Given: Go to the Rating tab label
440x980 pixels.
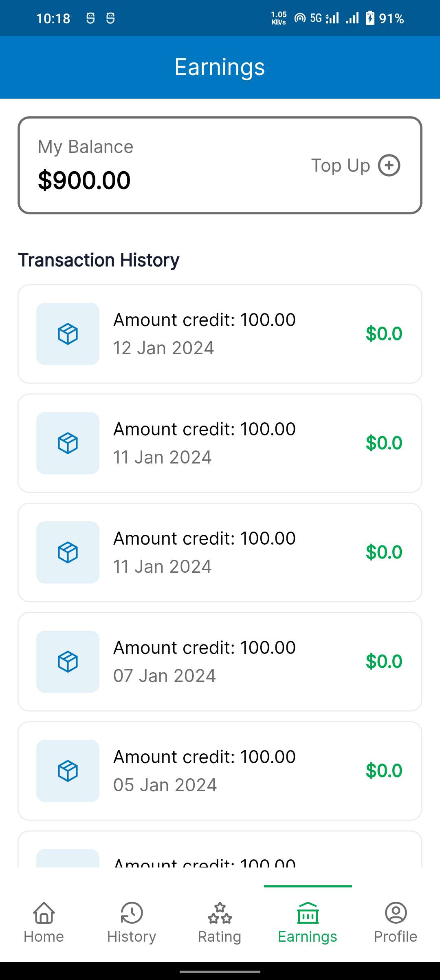Looking at the screenshot, I should pos(220,937).
